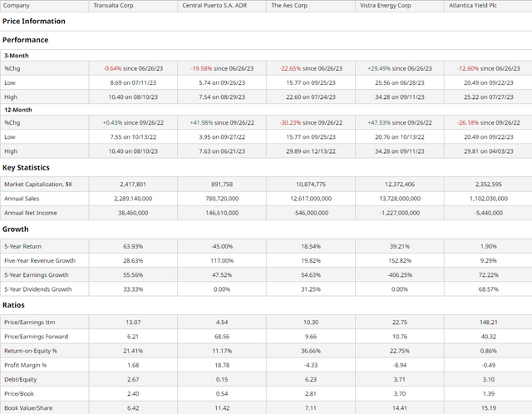This screenshot has width=532, height=414.
Task: Select Central Puerto's forward P/E 68.56
Action: click(x=222, y=337)
